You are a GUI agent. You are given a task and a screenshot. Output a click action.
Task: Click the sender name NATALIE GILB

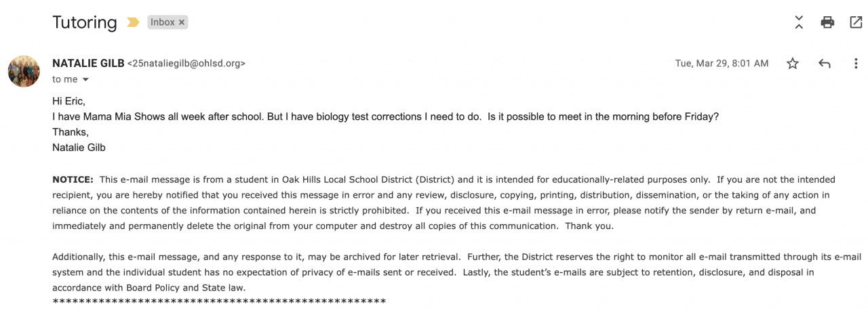pos(88,63)
